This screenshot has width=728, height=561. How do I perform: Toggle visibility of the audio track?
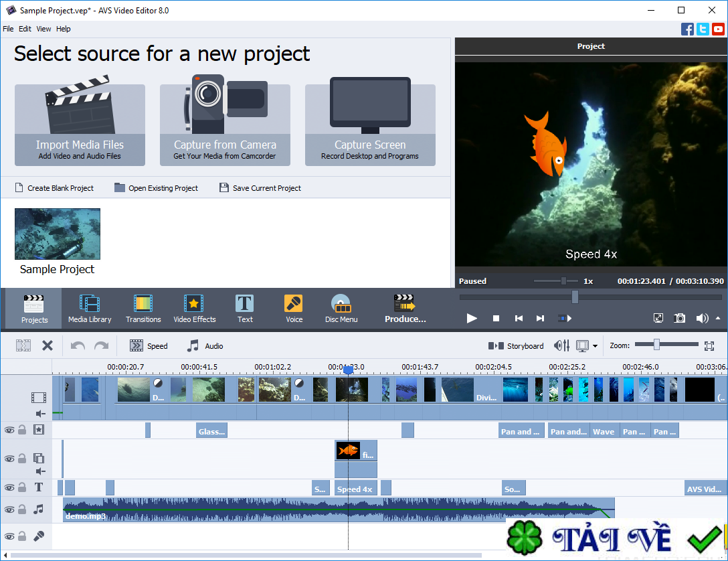(x=9, y=509)
